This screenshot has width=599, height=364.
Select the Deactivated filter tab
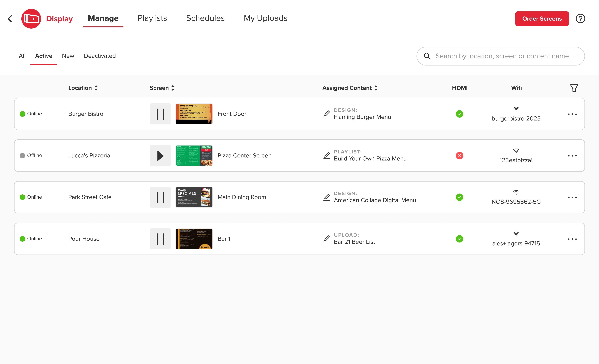[100, 56]
